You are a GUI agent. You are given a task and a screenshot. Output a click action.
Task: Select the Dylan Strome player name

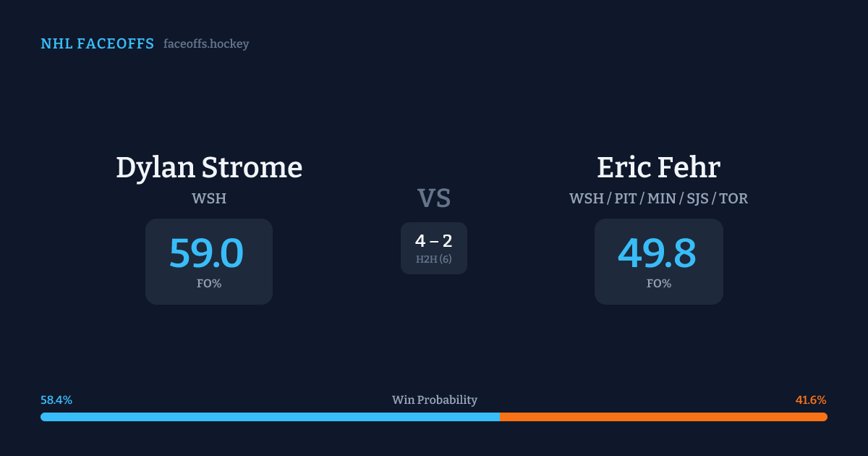tap(209, 167)
